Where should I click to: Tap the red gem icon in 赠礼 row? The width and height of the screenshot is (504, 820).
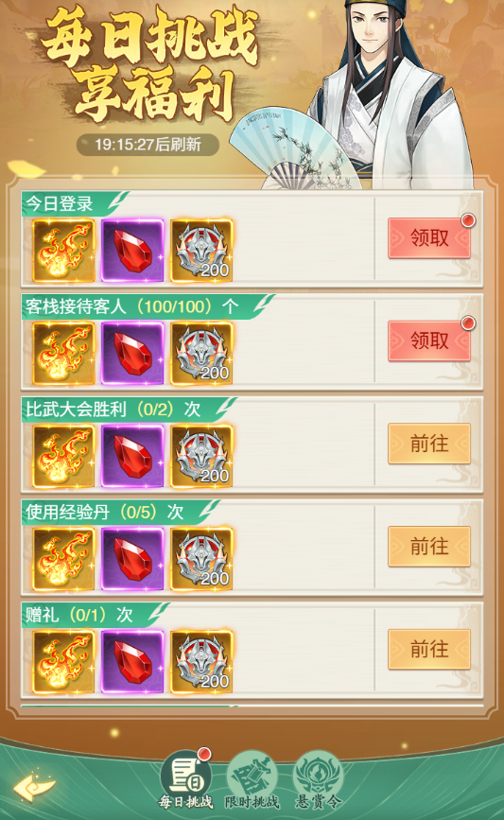[x=132, y=662]
